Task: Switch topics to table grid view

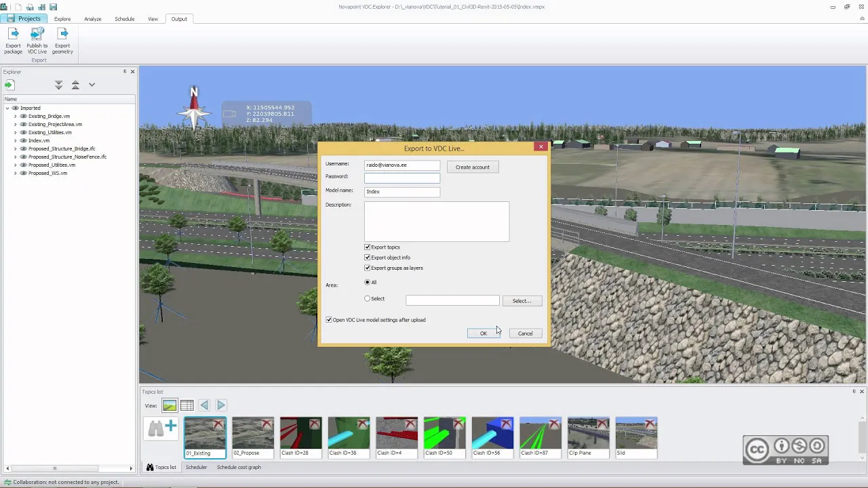Action: pos(187,405)
